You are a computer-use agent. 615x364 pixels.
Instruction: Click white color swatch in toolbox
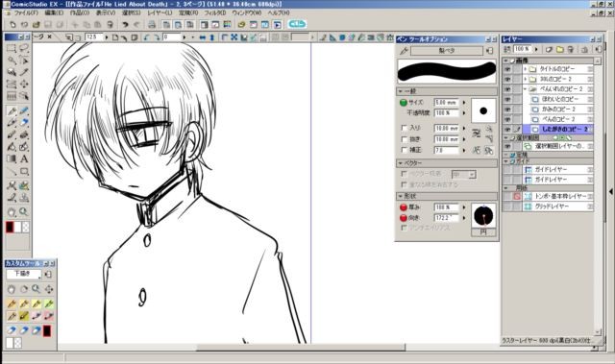[x=17, y=228]
